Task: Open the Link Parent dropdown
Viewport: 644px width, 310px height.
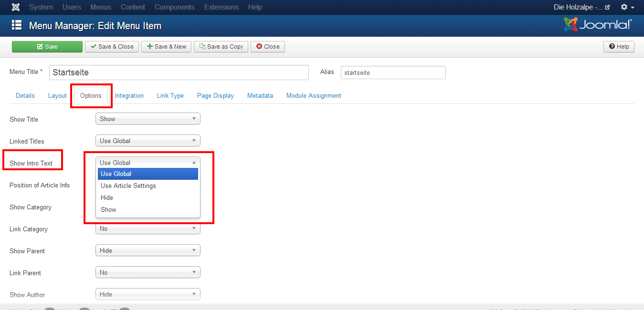Action: 148,272
